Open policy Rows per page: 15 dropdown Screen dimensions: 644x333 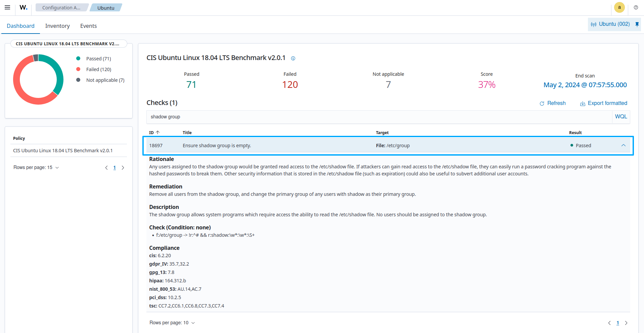point(36,167)
